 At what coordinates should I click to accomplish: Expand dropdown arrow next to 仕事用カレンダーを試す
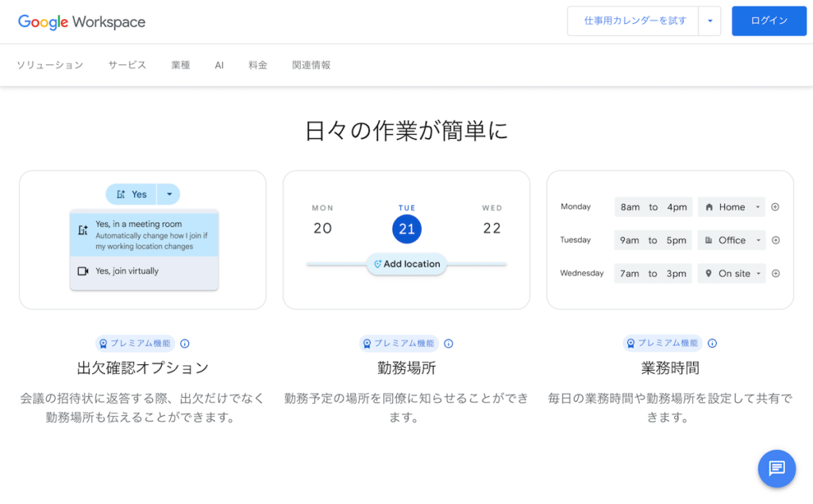point(710,21)
